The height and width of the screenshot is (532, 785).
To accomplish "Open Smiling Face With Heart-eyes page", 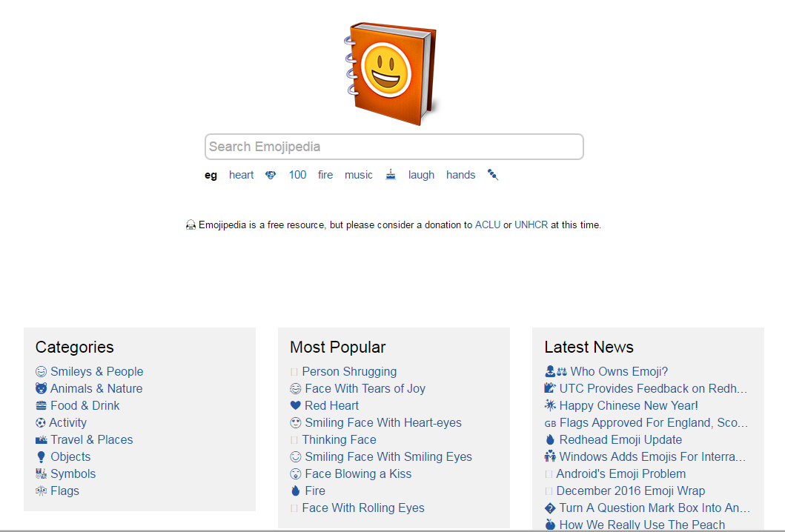I will click(x=383, y=423).
